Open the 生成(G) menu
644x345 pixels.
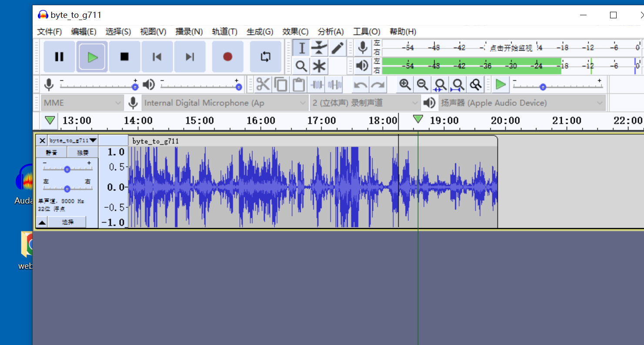[260, 31]
